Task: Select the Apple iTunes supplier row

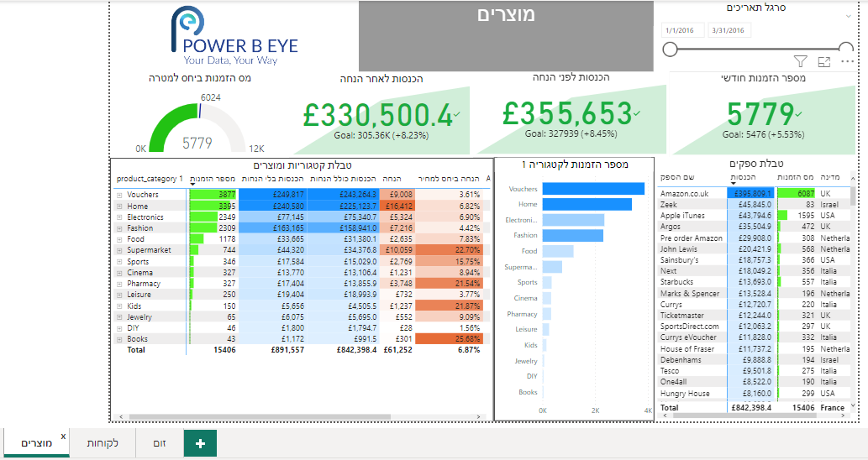Action: pyautogui.click(x=754, y=216)
